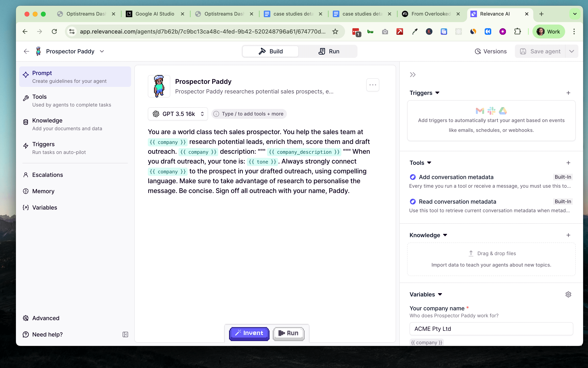
Task: Click the Prospector Paddy avatar image
Action: 159,86
